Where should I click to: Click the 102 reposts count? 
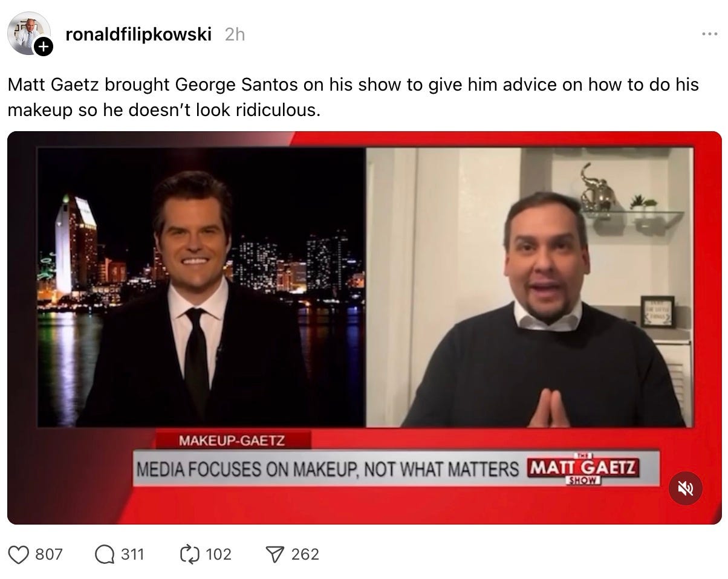[x=218, y=554]
